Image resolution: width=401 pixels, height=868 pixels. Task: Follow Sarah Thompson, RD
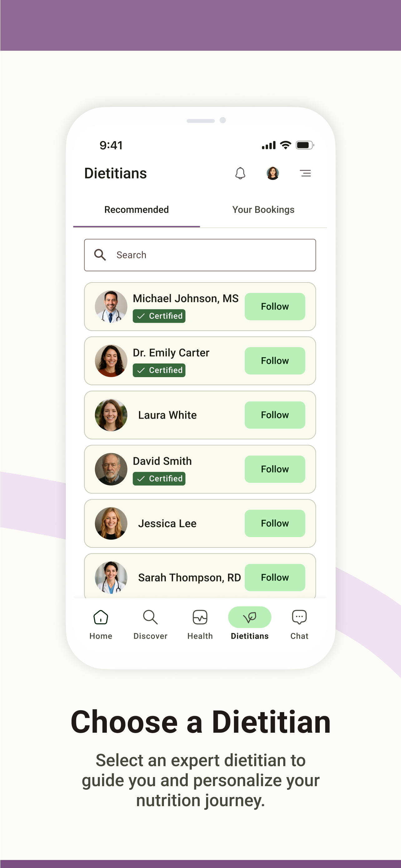[x=275, y=577]
